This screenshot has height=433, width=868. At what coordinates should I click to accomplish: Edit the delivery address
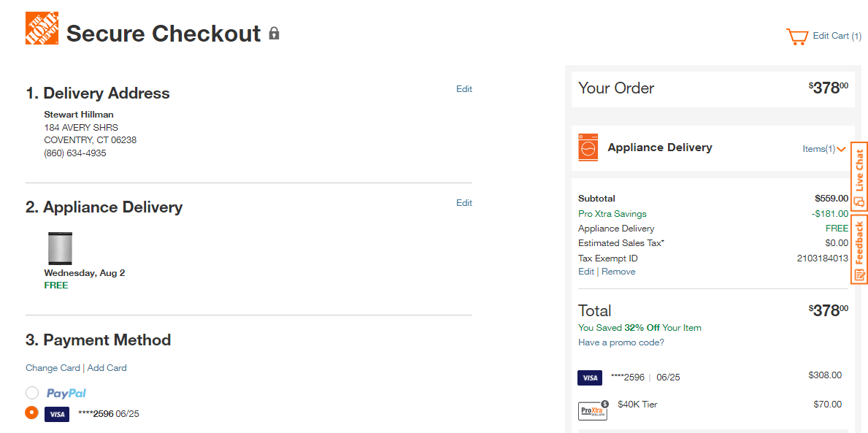464,88
